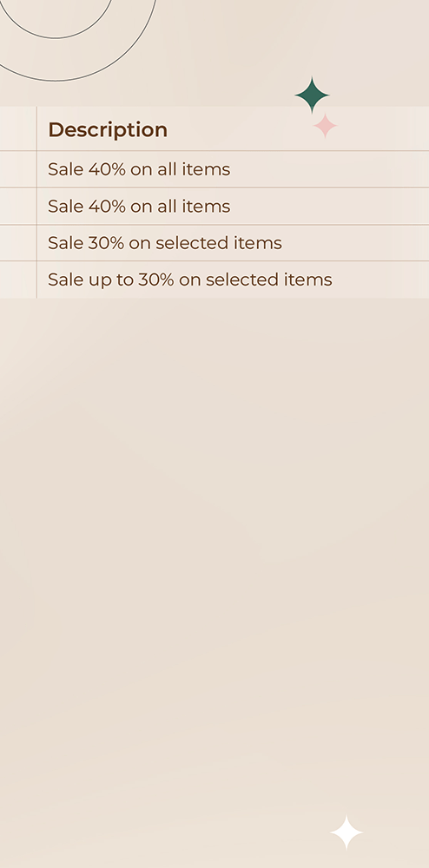Select the second "Sale 40% on all items" row
This screenshot has width=429, height=868.
[233, 206]
